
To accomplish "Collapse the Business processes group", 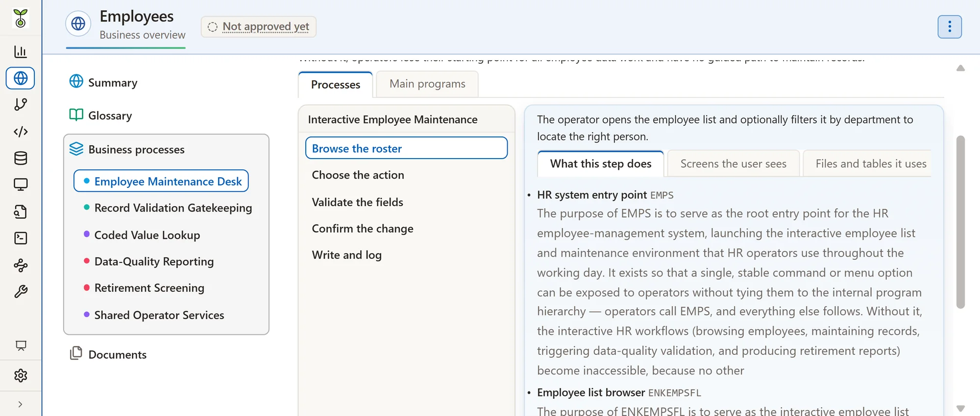I will click(x=127, y=149).
